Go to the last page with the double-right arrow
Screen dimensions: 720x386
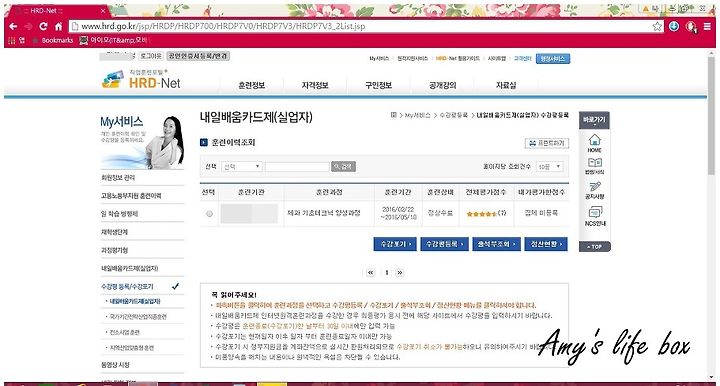(400, 273)
